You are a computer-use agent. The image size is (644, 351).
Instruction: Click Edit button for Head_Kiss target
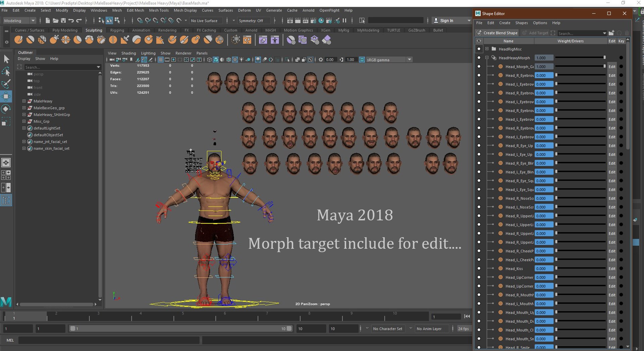612,269
